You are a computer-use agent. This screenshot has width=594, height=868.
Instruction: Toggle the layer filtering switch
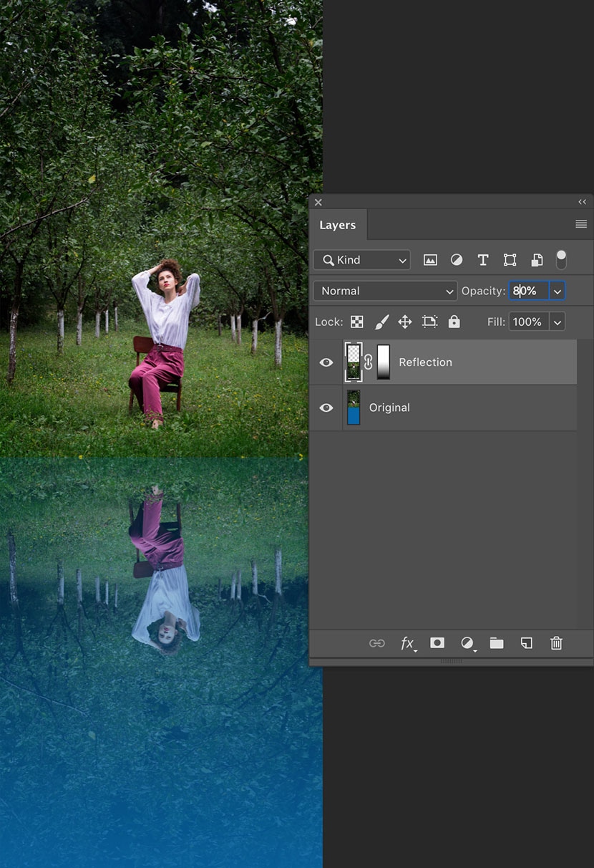pos(561,259)
